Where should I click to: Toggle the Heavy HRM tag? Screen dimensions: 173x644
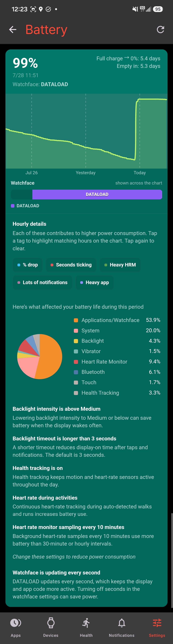(x=120, y=265)
